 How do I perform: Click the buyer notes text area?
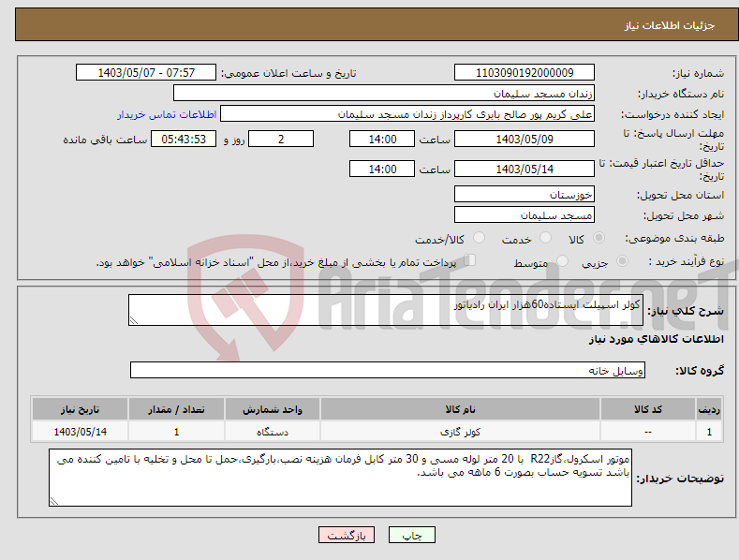(x=340, y=478)
